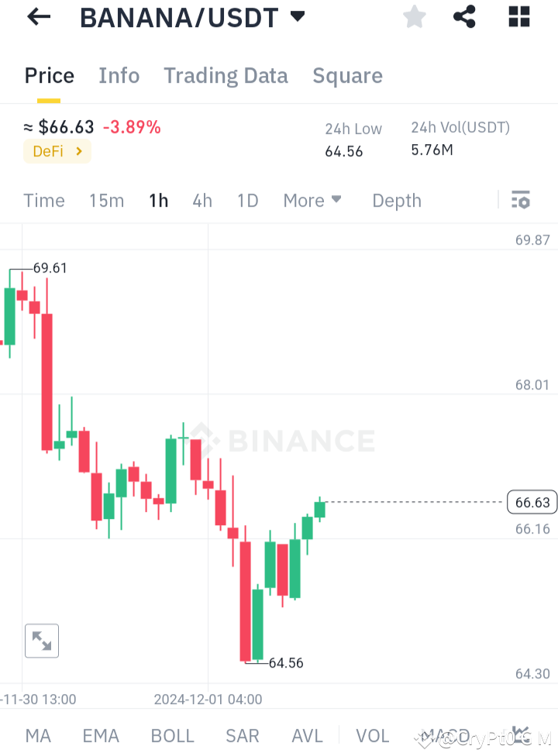Select the 4h candlestick timeframe
The width and height of the screenshot is (558, 756).
201,200
